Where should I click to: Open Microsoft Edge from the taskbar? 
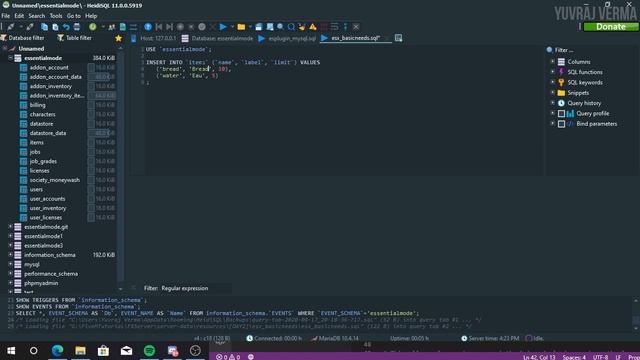coord(57,351)
